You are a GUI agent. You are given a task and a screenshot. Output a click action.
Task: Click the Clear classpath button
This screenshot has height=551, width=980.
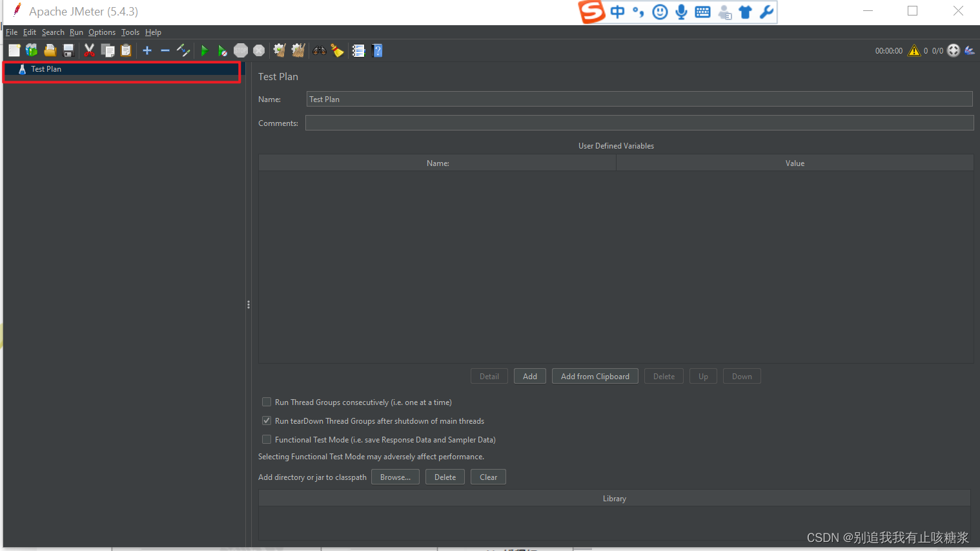point(488,477)
